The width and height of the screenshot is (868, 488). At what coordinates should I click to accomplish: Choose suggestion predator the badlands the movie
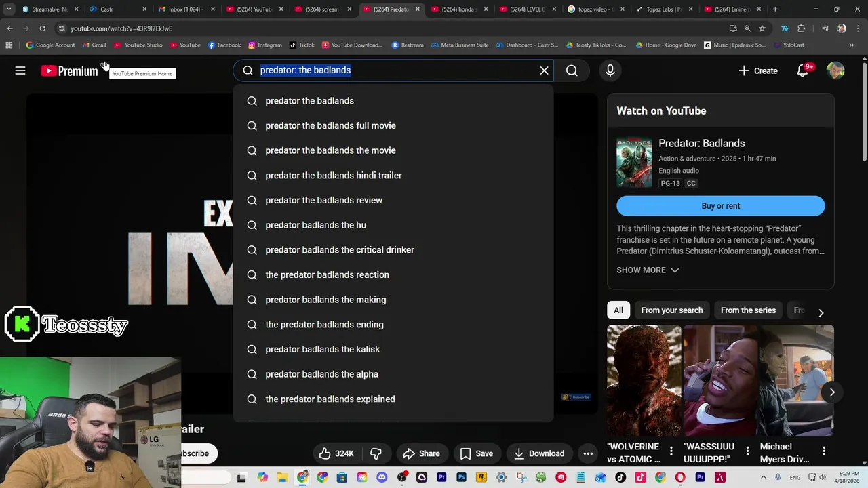click(393, 150)
